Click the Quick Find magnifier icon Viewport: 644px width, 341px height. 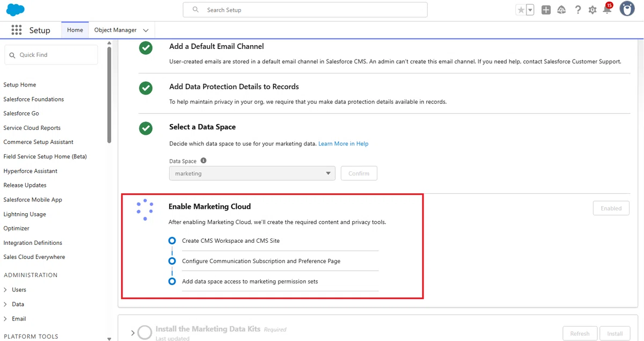coord(12,55)
